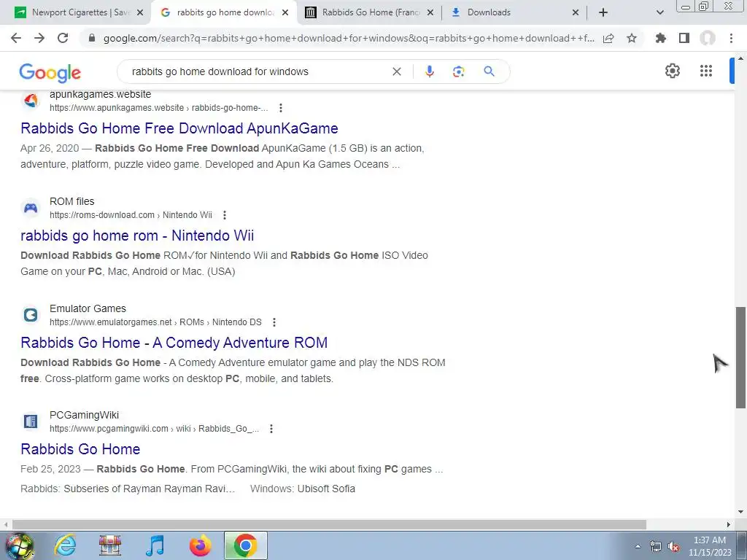Screen dimensions: 747x560
Task: Open more options for apunkagames.website result
Action: coord(281,108)
